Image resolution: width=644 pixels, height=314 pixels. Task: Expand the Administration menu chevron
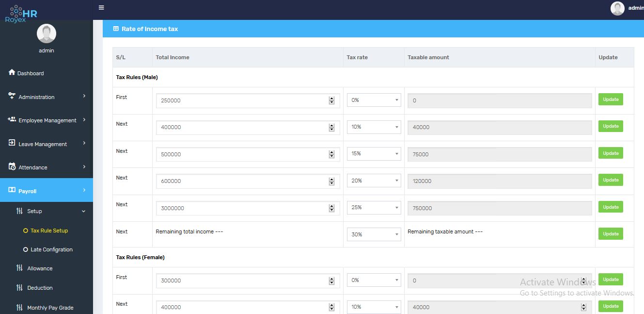tap(84, 96)
